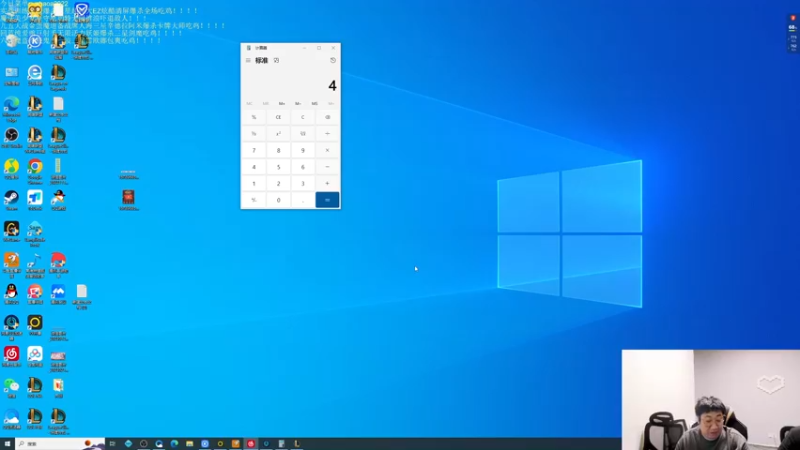The image size is (800, 450).
Task: Select the Google Chrome desktop shortcut
Action: 35,171
